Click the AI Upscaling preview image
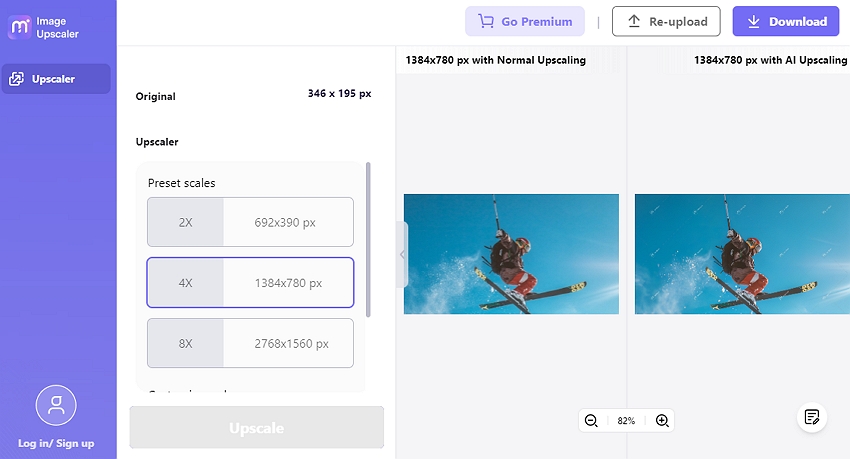The image size is (850, 459). 741,254
